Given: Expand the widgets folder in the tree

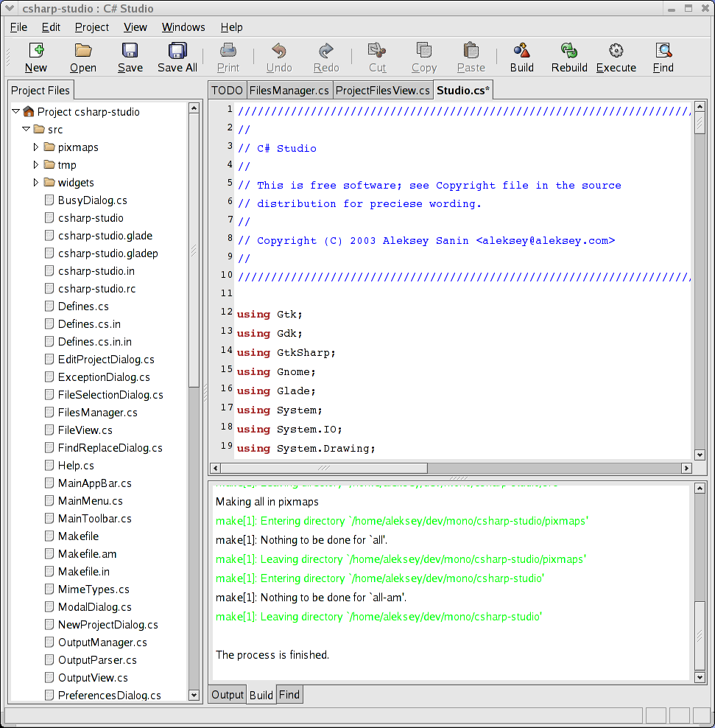Looking at the screenshot, I should (x=36, y=182).
